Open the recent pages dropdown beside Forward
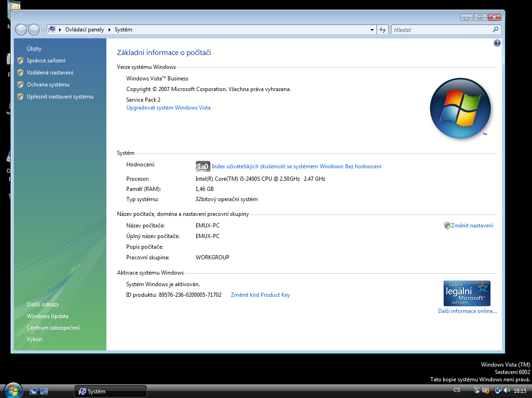This screenshot has height=398, width=532. [43, 30]
